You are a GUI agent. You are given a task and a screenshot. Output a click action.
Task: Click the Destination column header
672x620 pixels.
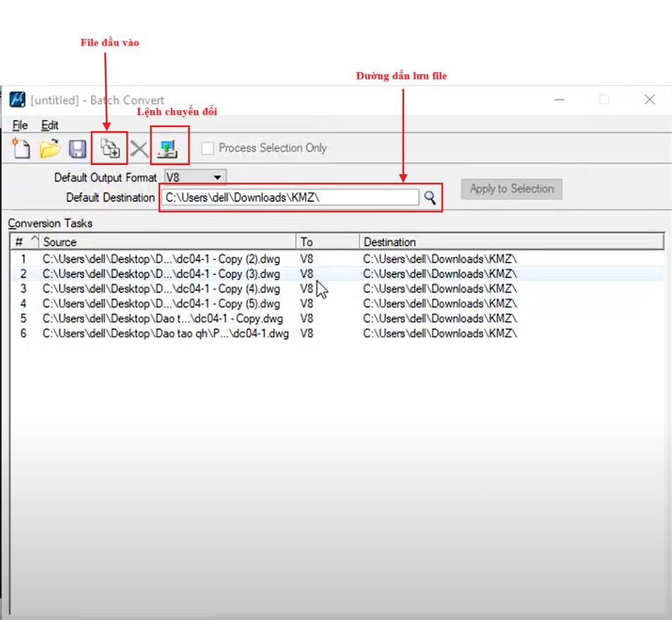(x=511, y=242)
